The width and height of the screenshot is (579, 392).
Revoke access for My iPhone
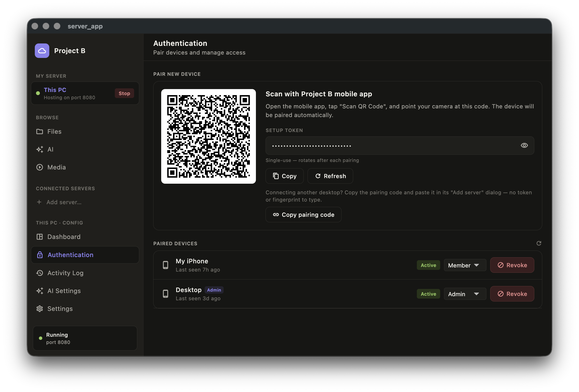coord(512,265)
